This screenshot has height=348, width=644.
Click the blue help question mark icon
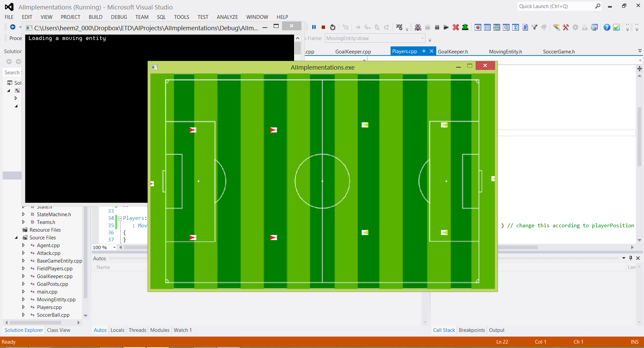[607, 27]
